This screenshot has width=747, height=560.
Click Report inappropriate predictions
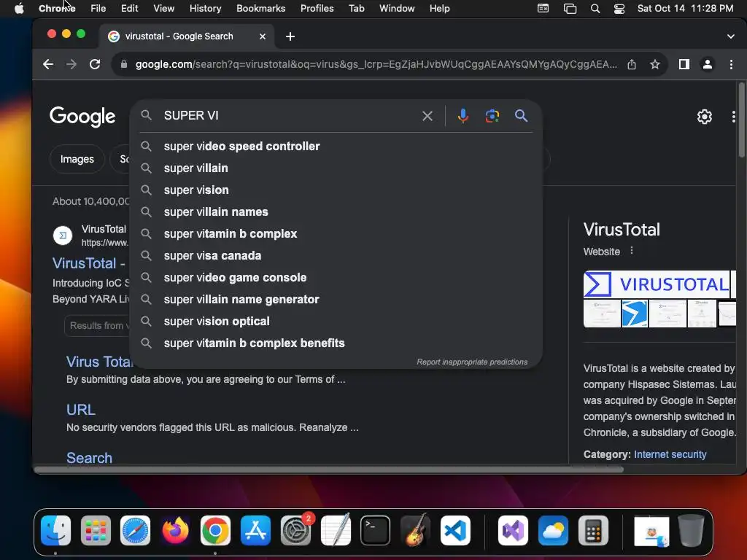pyautogui.click(x=472, y=362)
